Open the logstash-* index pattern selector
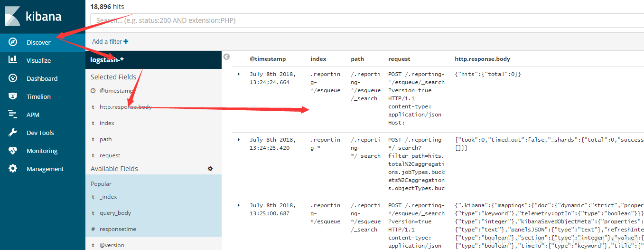 click(x=154, y=60)
